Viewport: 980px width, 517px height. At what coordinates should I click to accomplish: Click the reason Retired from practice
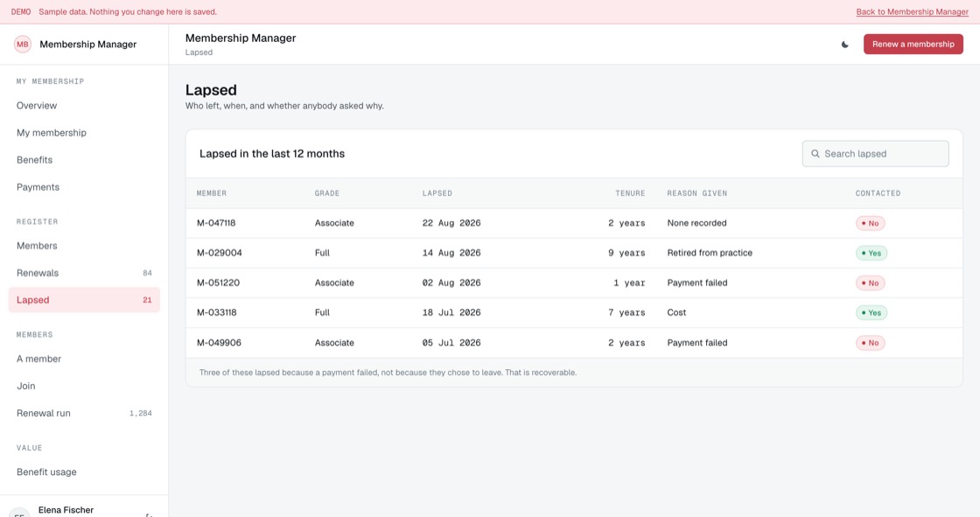[710, 253]
